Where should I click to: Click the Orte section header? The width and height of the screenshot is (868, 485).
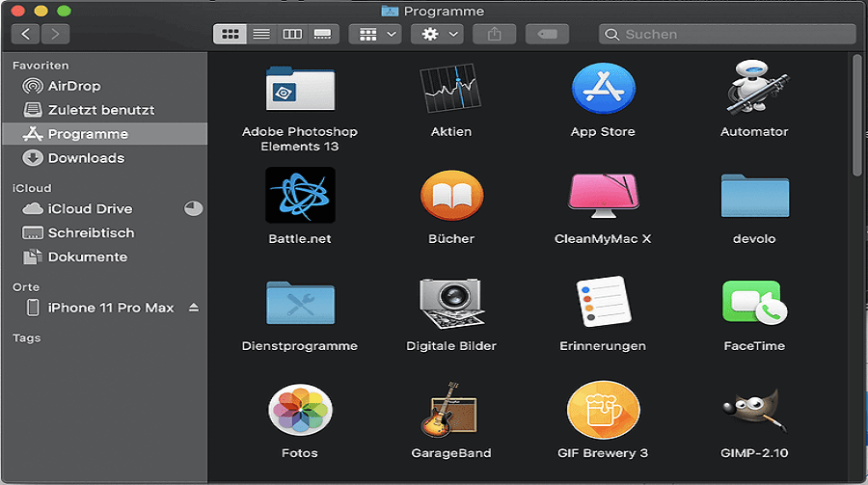pos(26,287)
